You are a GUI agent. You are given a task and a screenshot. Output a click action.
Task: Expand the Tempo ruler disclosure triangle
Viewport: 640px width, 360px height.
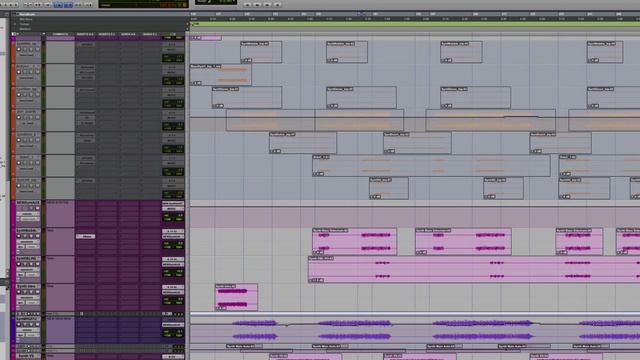click(x=16, y=24)
